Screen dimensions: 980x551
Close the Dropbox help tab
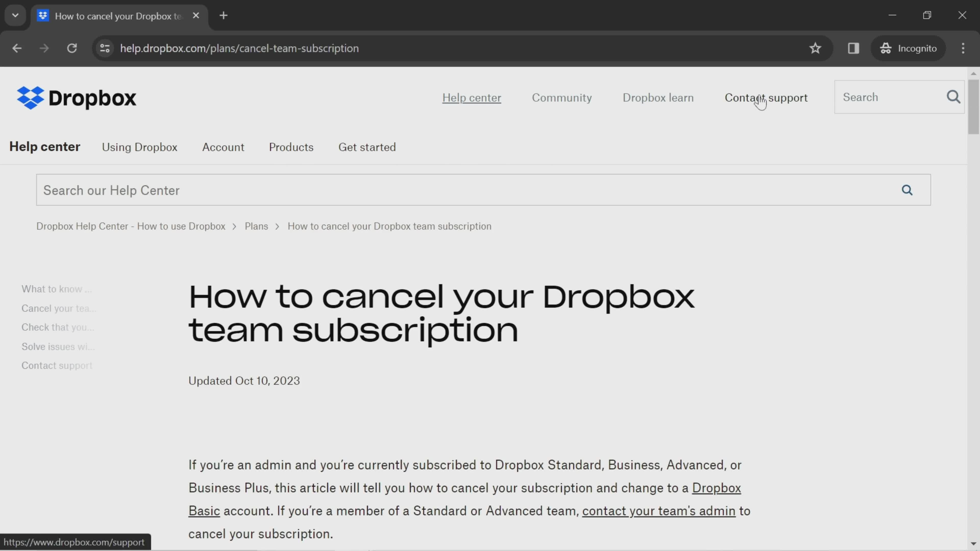pos(196,16)
